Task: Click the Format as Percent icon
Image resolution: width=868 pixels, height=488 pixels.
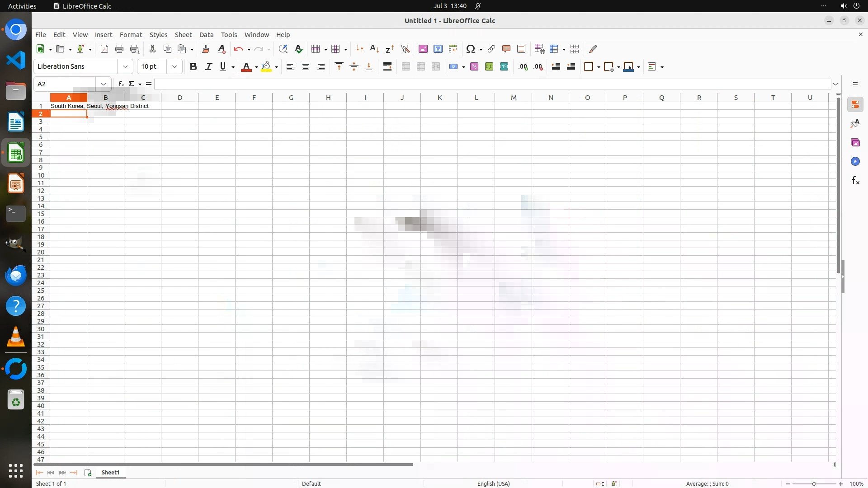Action: point(474,67)
